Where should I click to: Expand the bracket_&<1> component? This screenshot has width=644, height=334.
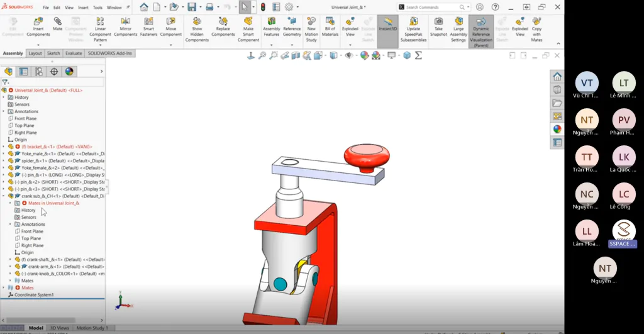(4, 147)
